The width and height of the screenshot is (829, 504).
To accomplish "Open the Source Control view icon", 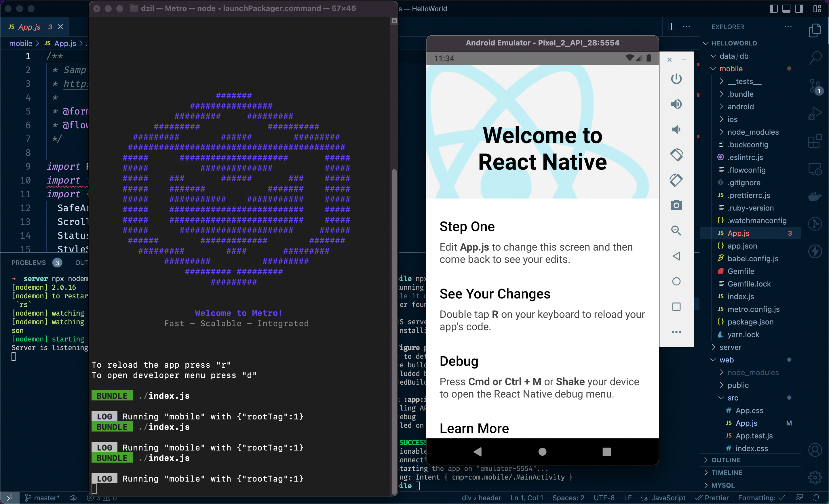I will (x=815, y=86).
